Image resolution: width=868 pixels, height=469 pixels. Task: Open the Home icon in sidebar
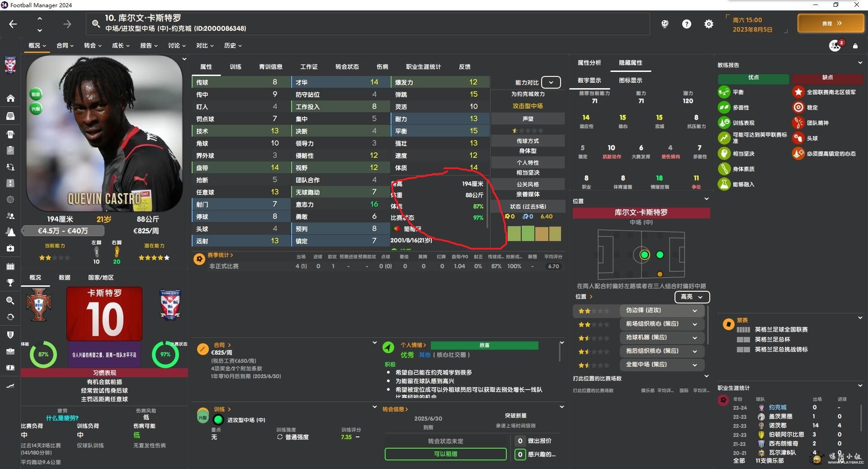pyautogui.click(x=10, y=98)
